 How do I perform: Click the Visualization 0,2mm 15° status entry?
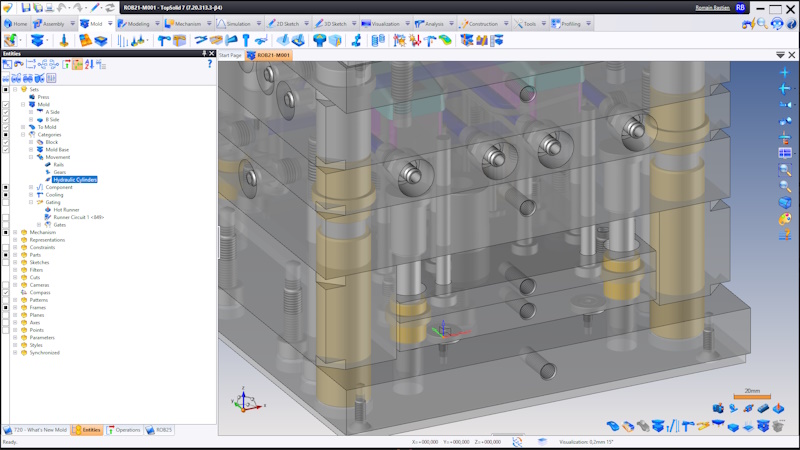click(x=586, y=442)
